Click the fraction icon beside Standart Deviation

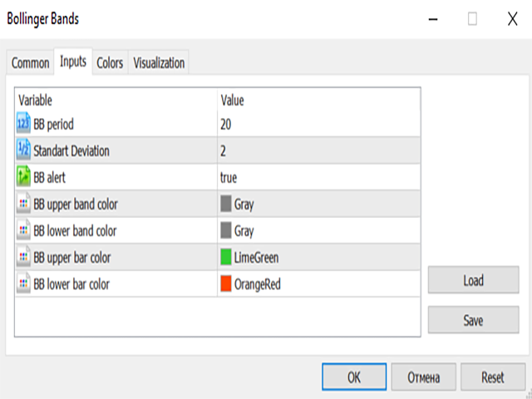(x=23, y=150)
